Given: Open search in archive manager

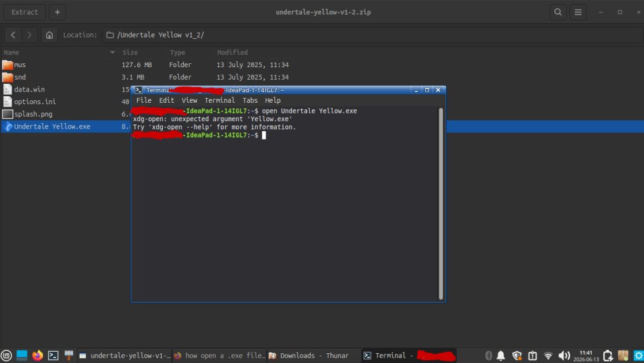Looking at the screenshot, I should point(558,13).
